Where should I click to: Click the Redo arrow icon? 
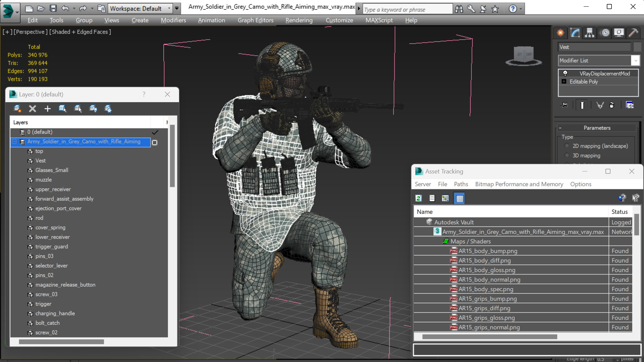(x=83, y=8)
